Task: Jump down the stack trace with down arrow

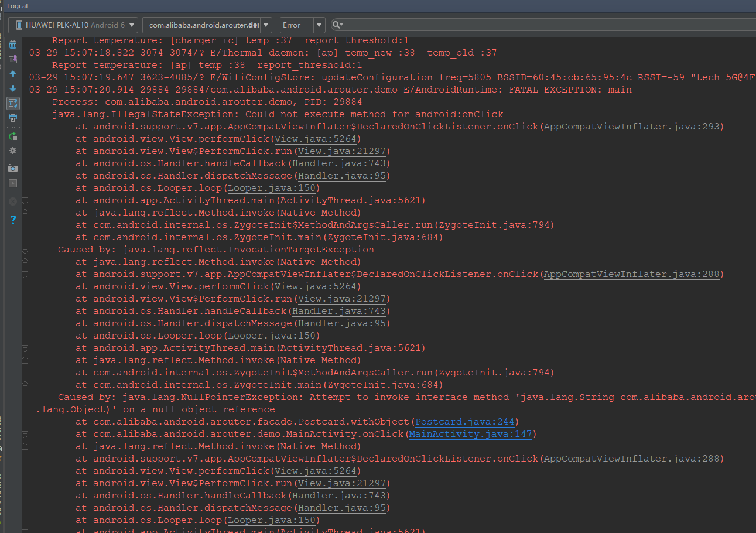Action: point(13,89)
